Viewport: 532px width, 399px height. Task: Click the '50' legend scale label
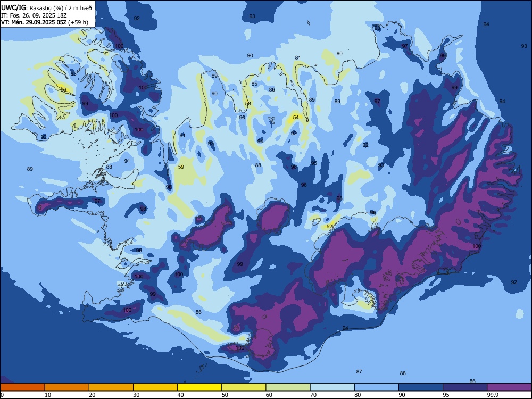pos(225,395)
